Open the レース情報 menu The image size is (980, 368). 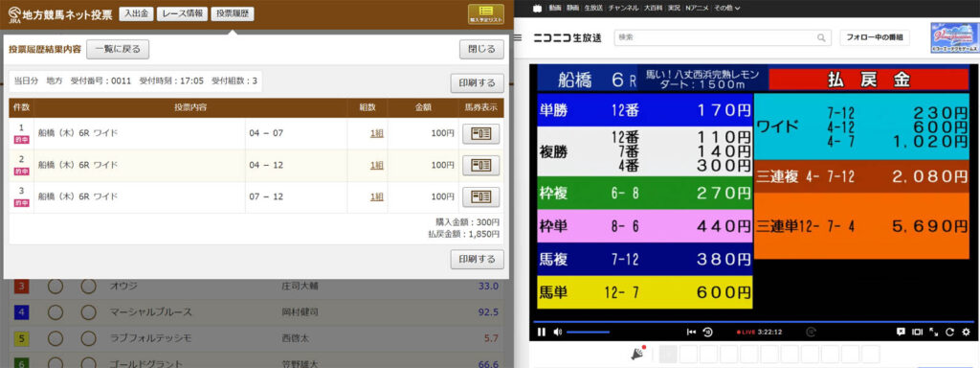click(x=182, y=13)
